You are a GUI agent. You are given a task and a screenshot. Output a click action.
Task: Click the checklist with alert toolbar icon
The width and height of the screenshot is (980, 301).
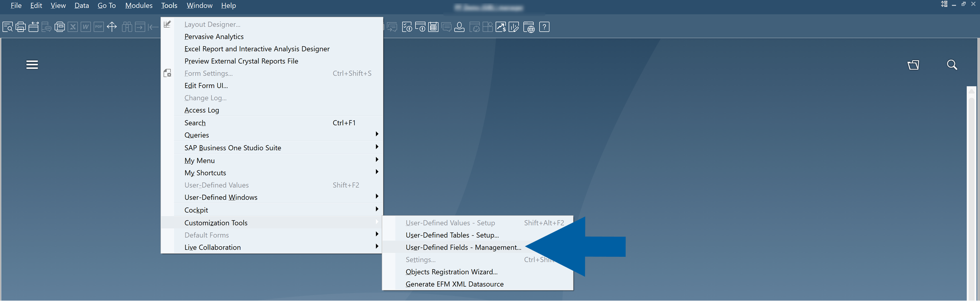click(407, 27)
